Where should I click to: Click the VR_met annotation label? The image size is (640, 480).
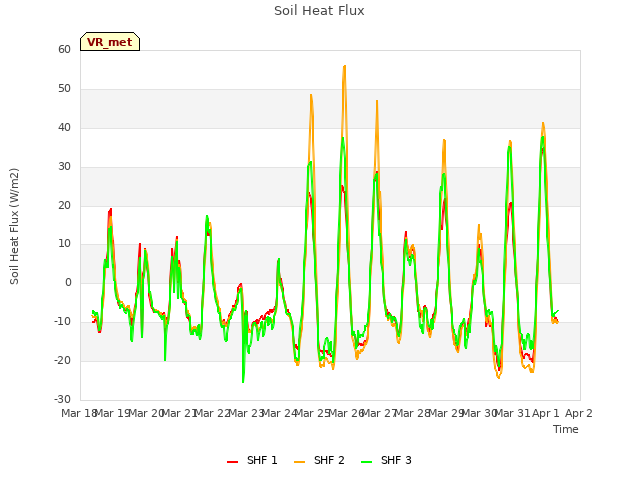click(x=110, y=42)
